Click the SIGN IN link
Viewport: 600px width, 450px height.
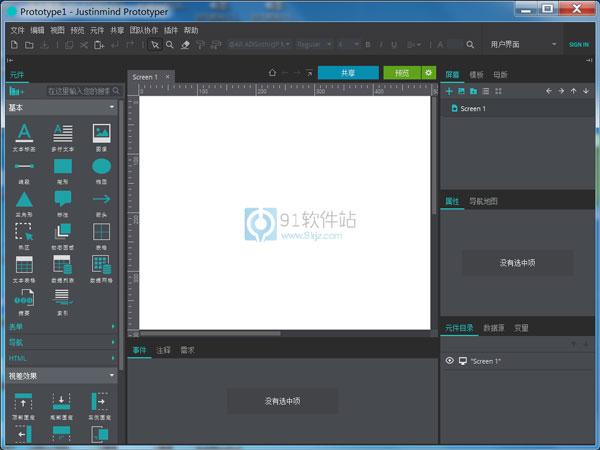tap(578, 45)
